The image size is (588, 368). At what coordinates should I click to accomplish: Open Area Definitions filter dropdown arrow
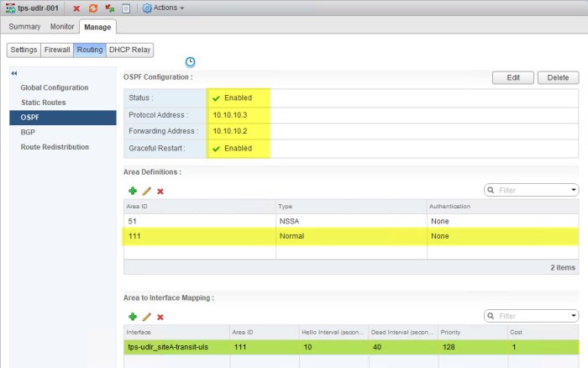[574, 190]
